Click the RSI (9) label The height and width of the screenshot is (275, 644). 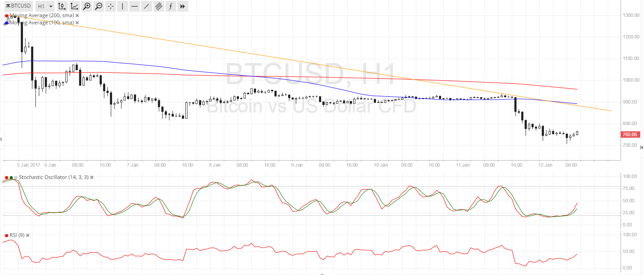tap(17, 235)
